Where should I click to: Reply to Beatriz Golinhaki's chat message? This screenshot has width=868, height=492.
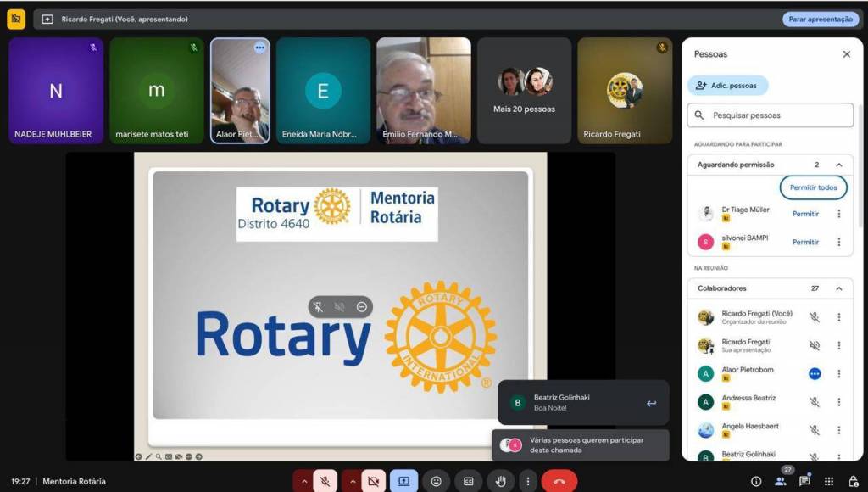[651, 403]
